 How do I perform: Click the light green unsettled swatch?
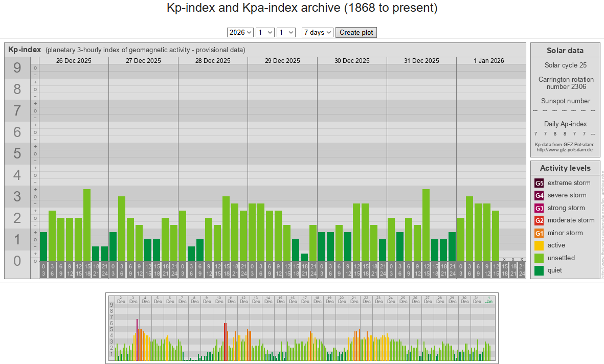[539, 258]
